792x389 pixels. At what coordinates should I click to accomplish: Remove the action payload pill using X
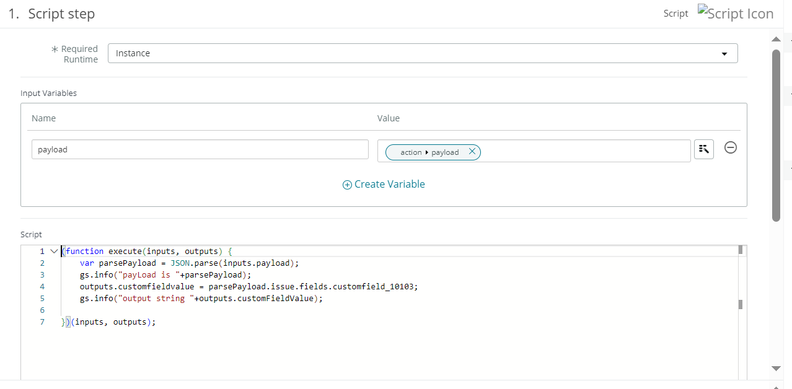pos(472,152)
